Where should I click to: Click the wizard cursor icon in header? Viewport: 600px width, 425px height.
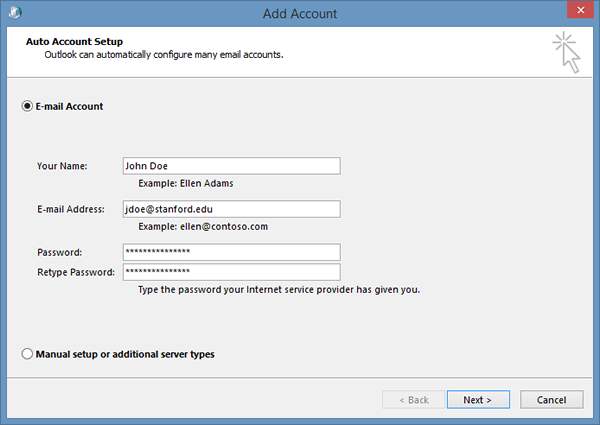pyautogui.click(x=566, y=52)
